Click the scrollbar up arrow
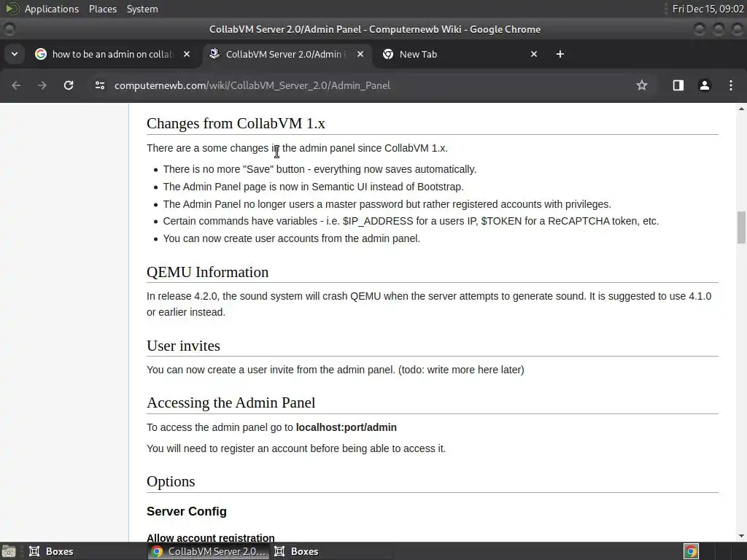Viewport: 747px width, 560px height. tap(741, 109)
